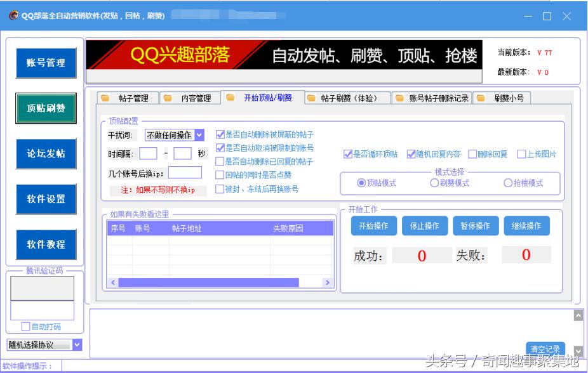
Task: Open the 随机选择协议 dropdown
Action: tap(77, 344)
